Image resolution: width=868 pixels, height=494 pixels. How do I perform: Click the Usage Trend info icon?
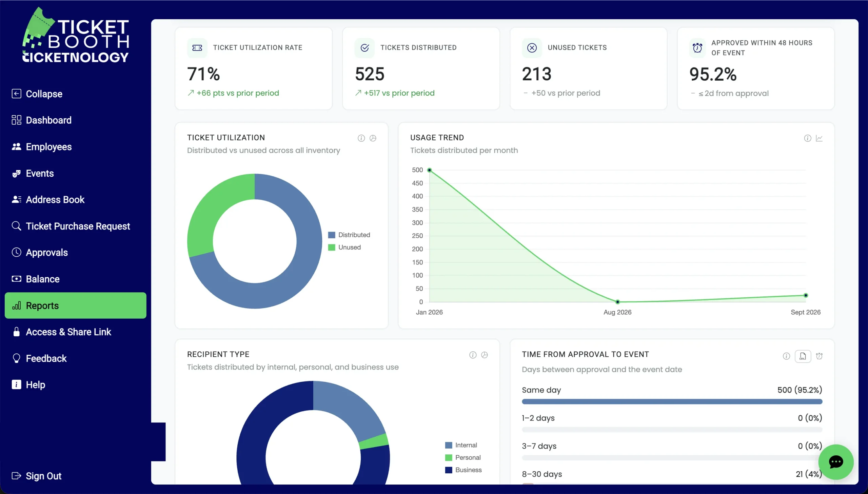coord(808,138)
